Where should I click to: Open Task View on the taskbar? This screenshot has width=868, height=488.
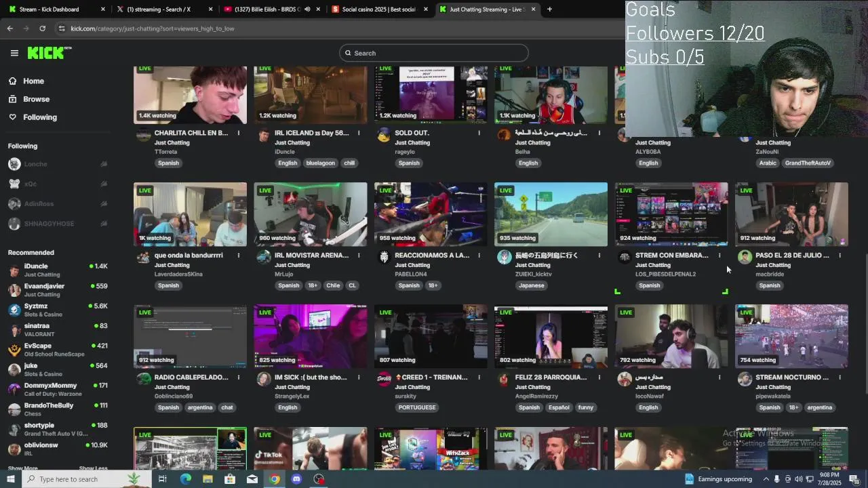pyautogui.click(x=163, y=479)
